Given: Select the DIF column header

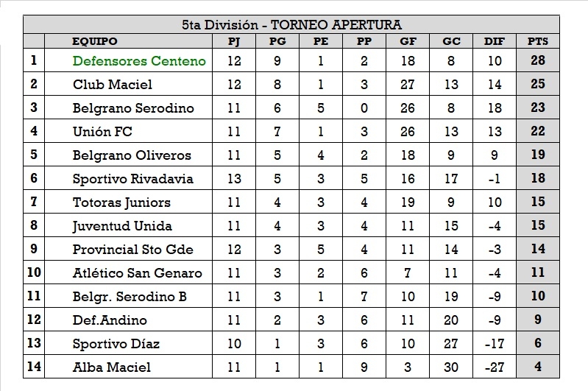Looking at the screenshot, I should point(495,41).
